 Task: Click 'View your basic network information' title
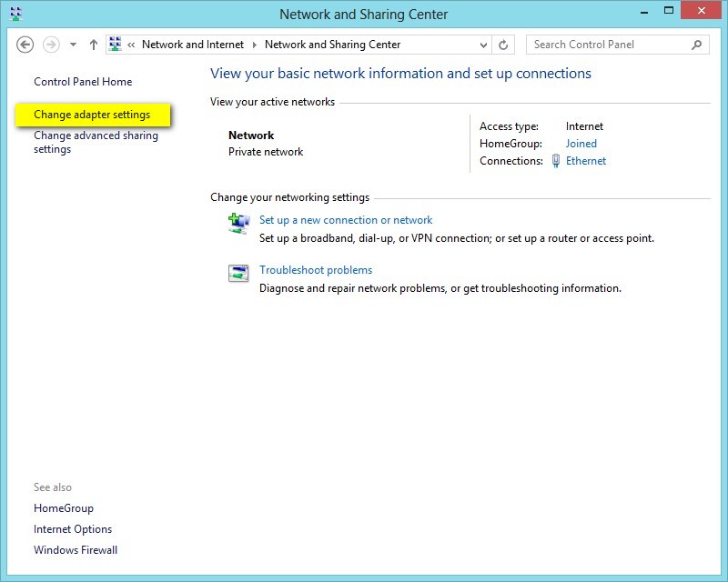point(400,74)
